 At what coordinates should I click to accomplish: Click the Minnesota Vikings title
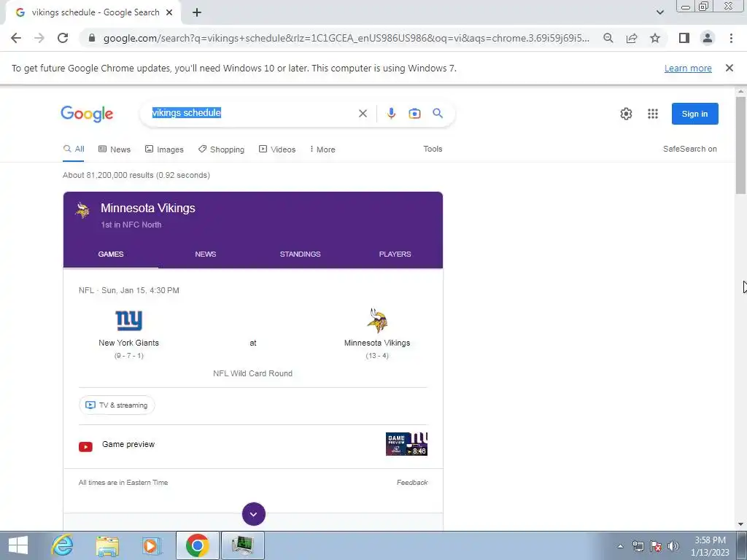147,208
